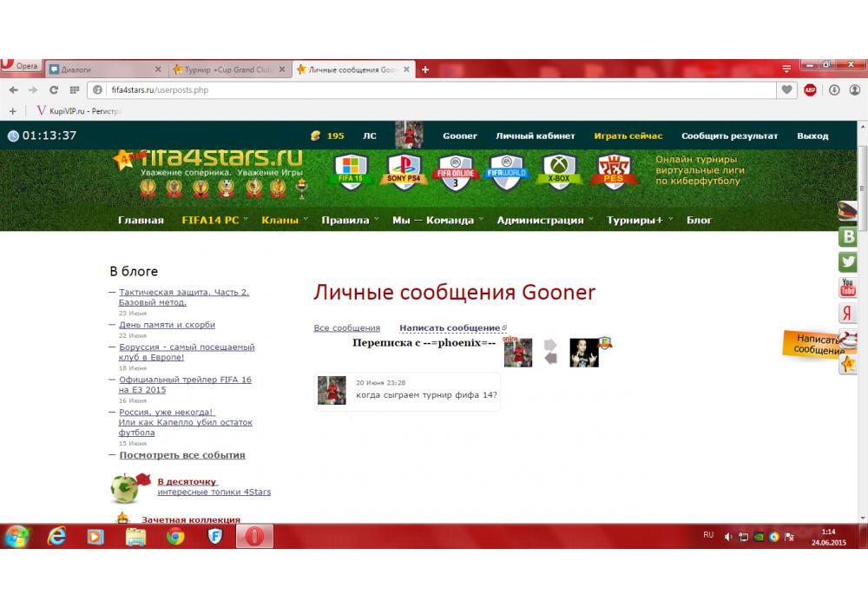
Task: Close the Личные сообщения Gooner tab
Action: pos(406,69)
